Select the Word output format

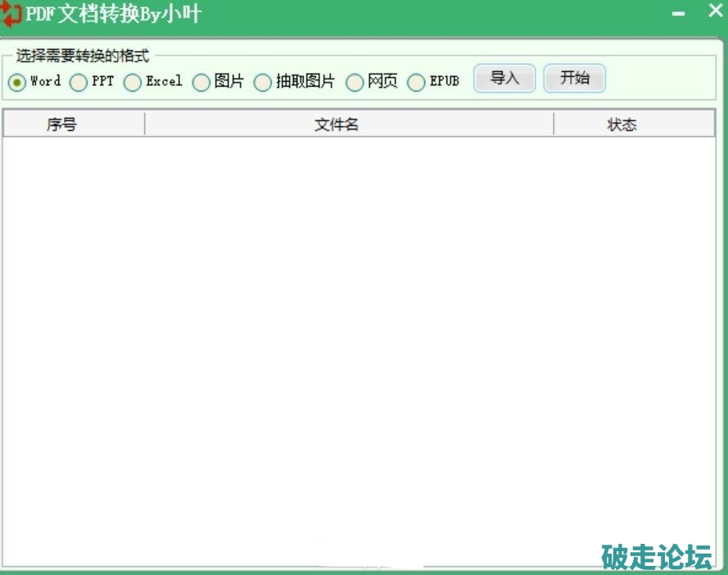[17, 83]
